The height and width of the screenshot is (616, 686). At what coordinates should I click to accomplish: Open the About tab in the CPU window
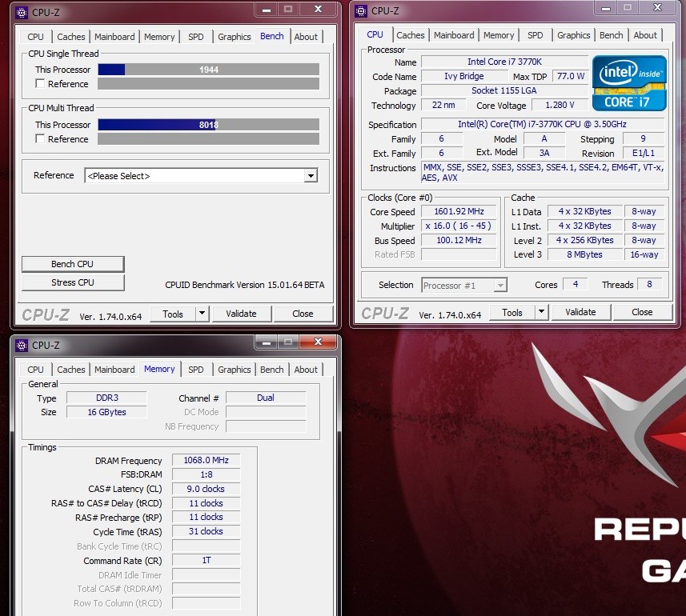coord(645,35)
